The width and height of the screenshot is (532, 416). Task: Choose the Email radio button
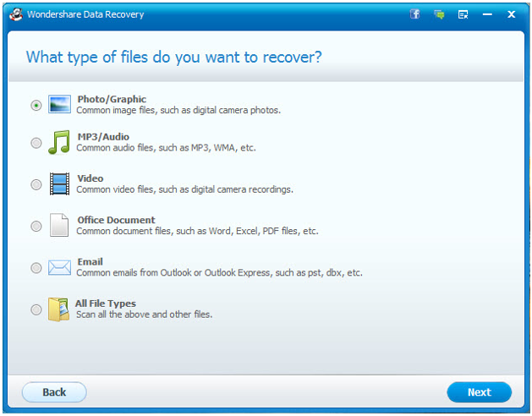pyautogui.click(x=36, y=268)
